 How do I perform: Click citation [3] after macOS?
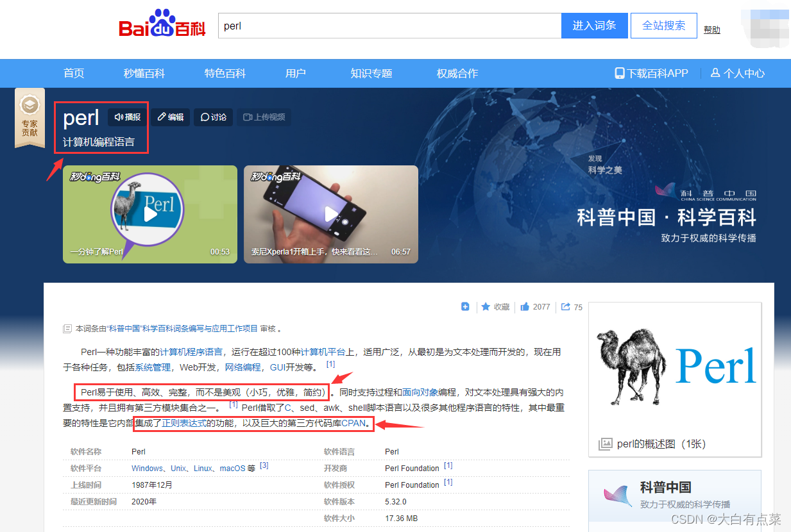(x=264, y=466)
